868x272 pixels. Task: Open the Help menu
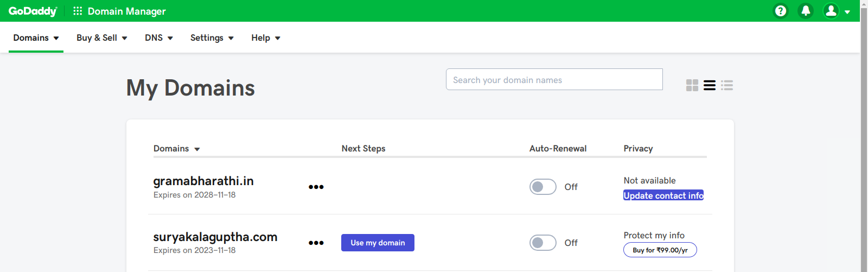coord(265,38)
